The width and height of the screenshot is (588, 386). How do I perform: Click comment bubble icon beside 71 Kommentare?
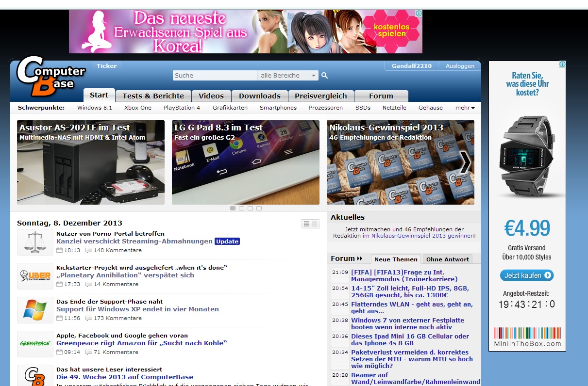(x=89, y=353)
